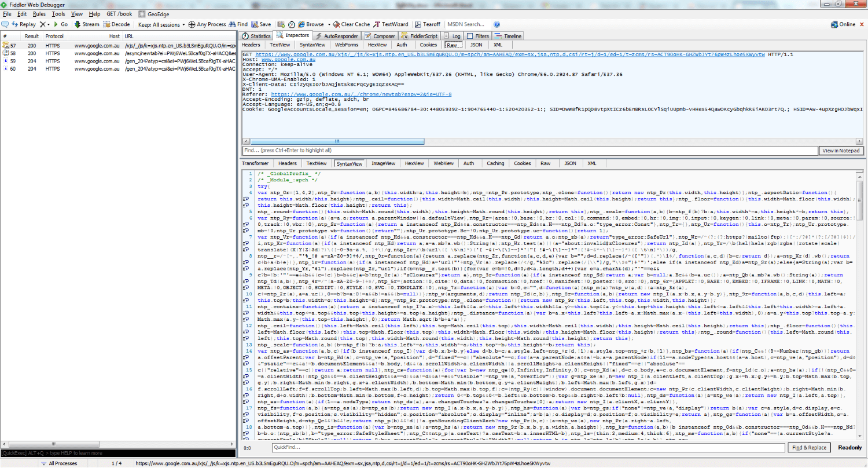Screen dimensions: 868x468
Task: Sort sessions by the Result column header
Action: (x=31, y=36)
